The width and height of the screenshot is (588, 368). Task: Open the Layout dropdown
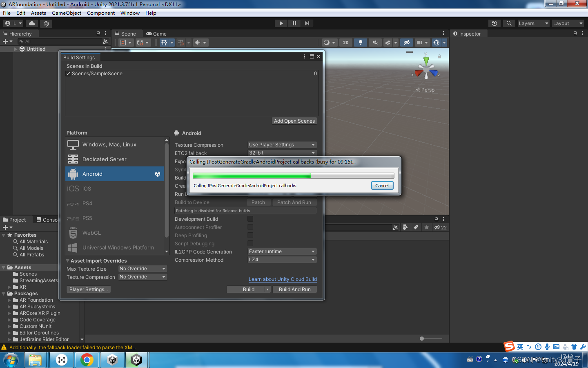pos(568,23)
